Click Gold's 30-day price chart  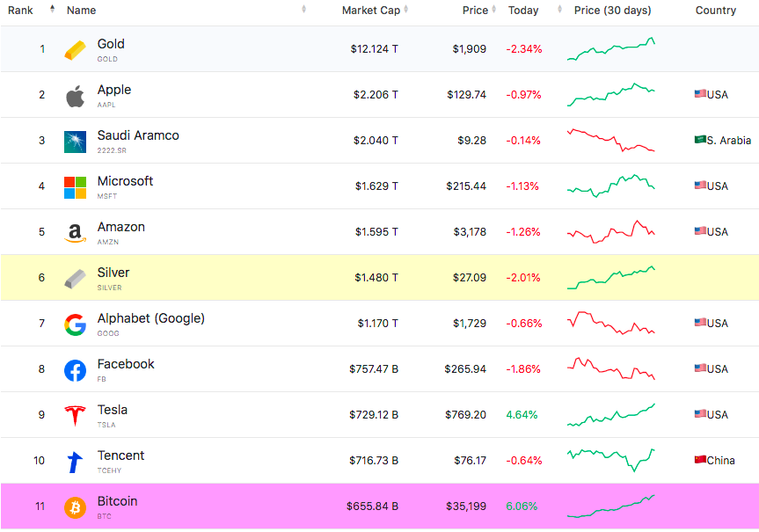pyautogui.click(x=611, y=49)
